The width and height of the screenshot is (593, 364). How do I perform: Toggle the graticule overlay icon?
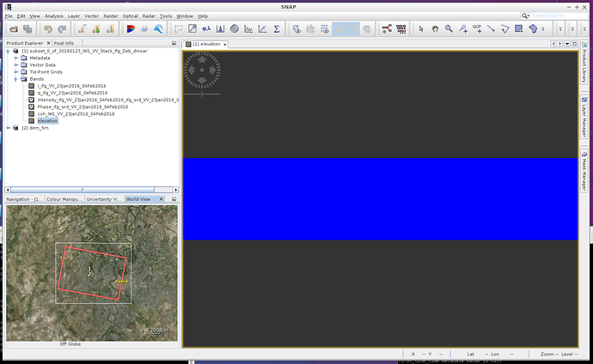point(325,28)
